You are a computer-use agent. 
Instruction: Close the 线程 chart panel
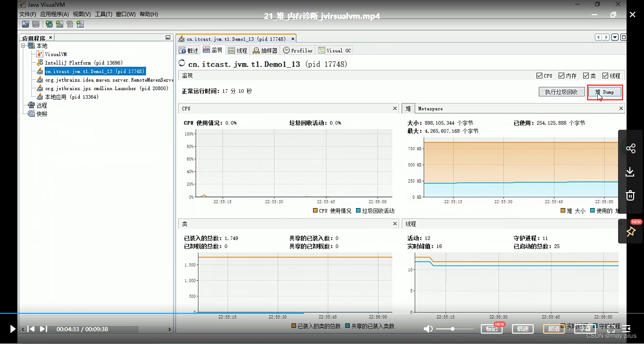tap(621, 224)
